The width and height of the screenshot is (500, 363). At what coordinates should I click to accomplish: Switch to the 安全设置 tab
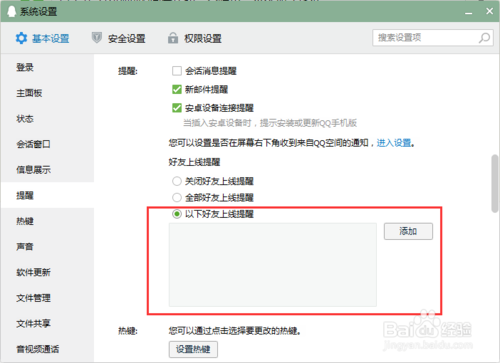click(x=119, y=38)
